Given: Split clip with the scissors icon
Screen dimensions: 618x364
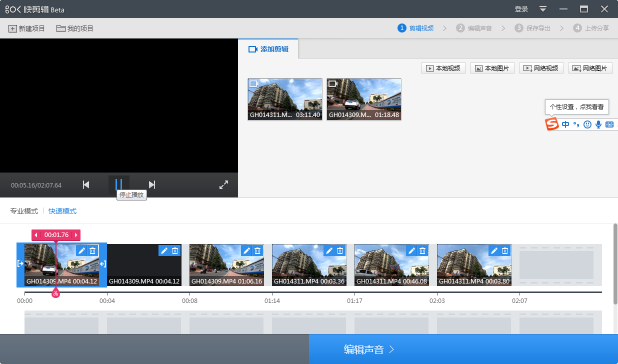Looking at the screenshot, I should [x=55, y=293].
